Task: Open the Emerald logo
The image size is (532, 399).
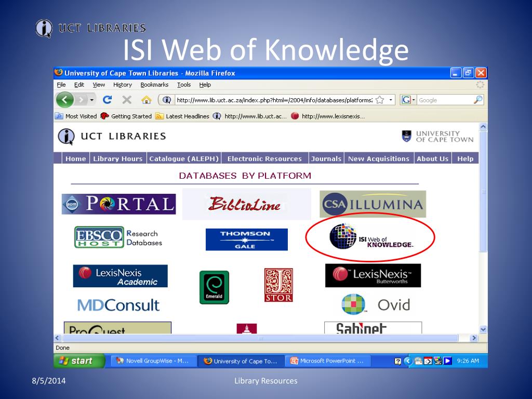Action: pos(214,287)
